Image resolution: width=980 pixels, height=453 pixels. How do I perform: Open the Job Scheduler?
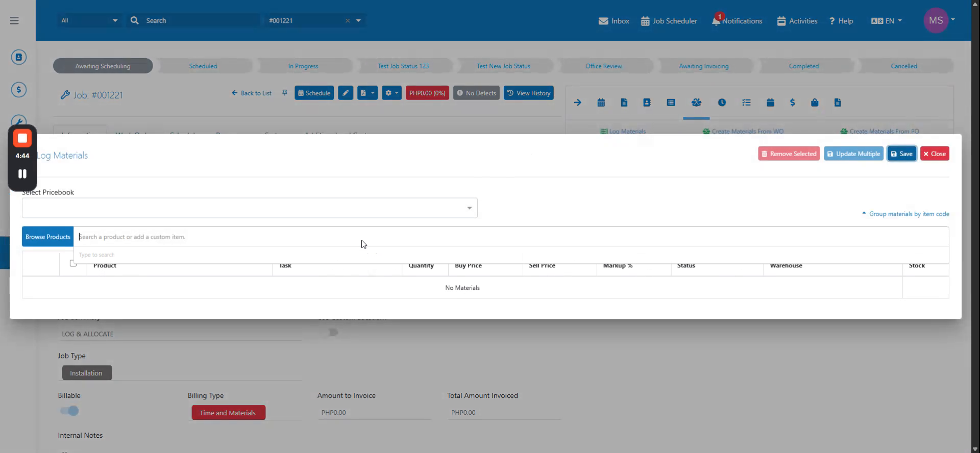669,21
